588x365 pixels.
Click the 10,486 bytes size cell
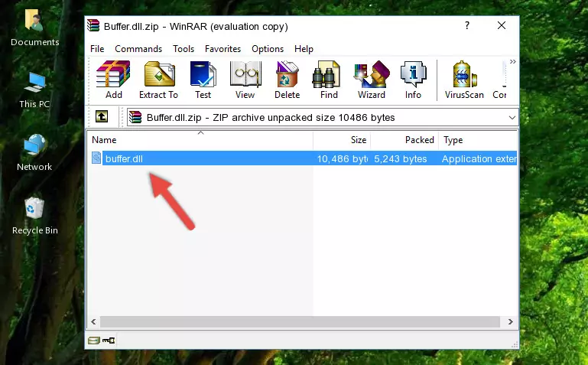pos(343,158)
